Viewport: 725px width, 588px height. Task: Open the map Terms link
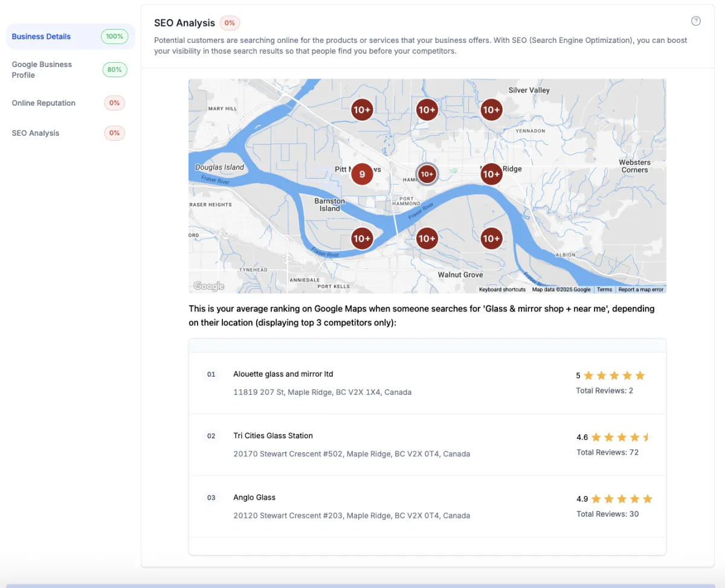click(604, 290)
